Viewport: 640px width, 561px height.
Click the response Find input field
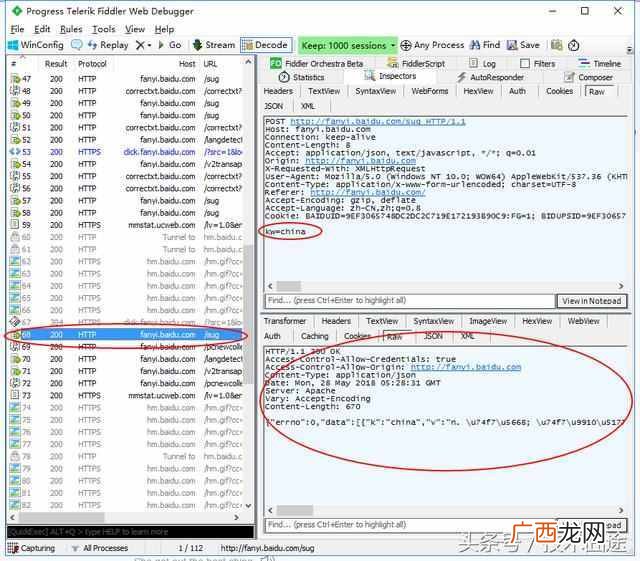point(410,525)
